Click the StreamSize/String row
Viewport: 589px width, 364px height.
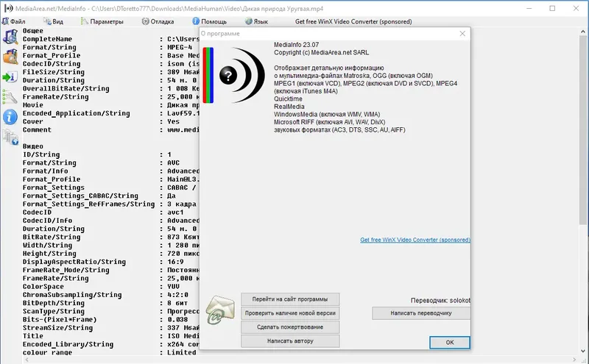(x=111, y=328)
